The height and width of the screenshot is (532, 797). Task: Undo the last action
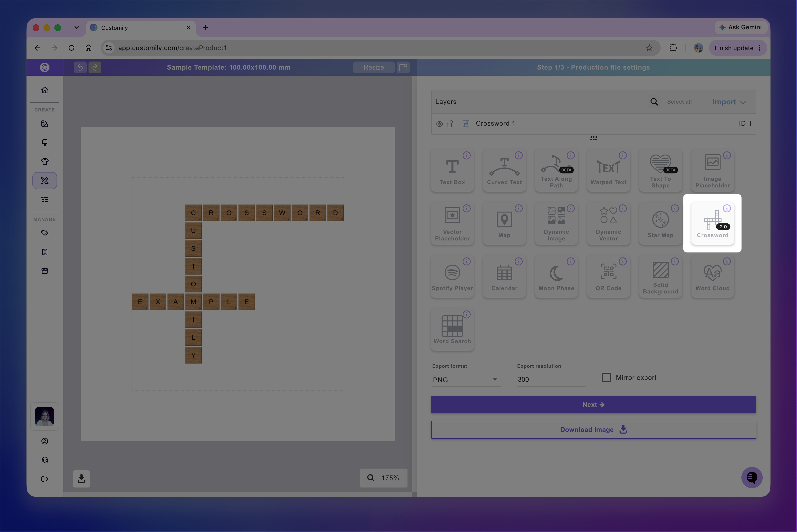80,67
